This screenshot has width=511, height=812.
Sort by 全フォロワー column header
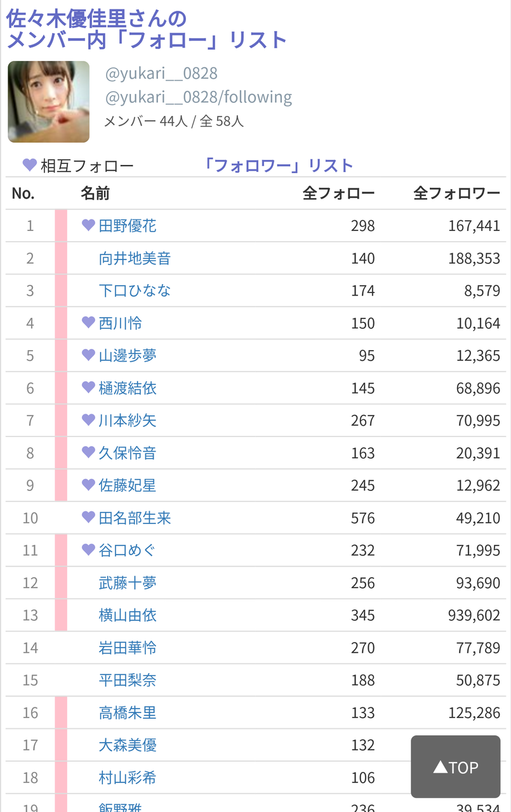click(457, 193)
